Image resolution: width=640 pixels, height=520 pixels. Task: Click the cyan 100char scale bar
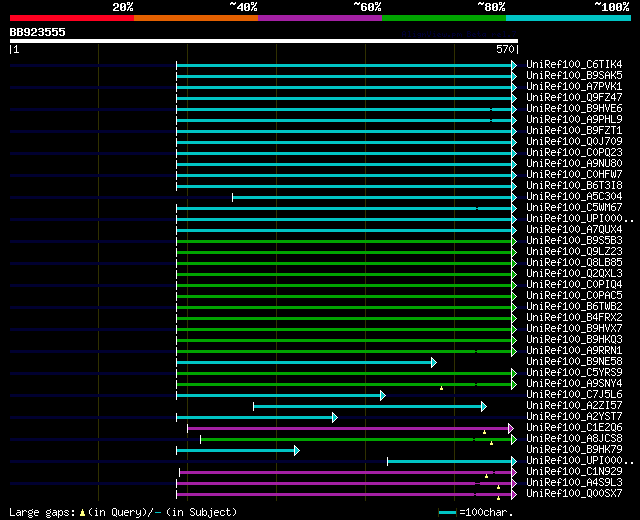click(447, 513)
